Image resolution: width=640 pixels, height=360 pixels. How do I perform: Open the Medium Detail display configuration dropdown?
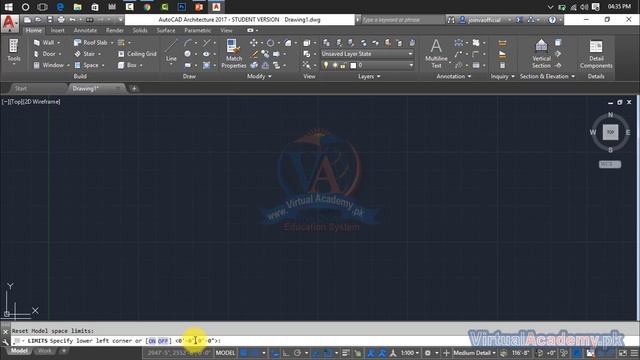pos(474,353)
